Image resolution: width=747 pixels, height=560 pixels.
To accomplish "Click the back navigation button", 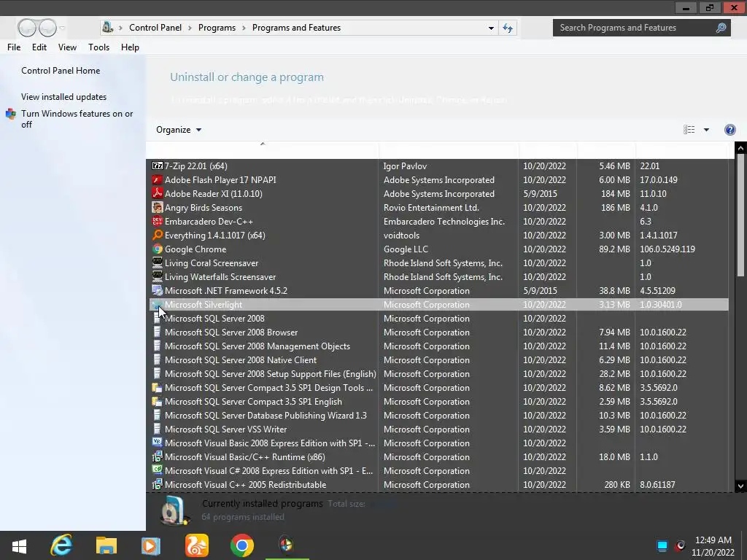I will [27, 28].
